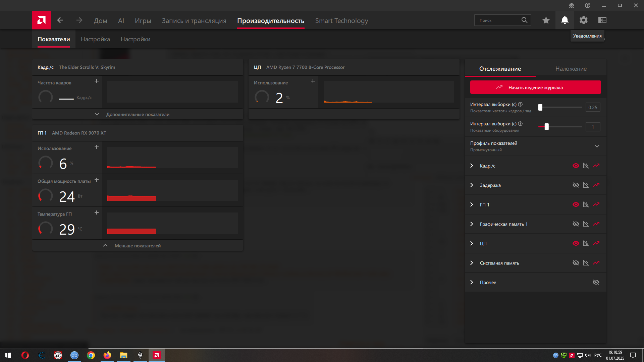Screen dimensions: 644x362
Task: Toggle graph icon for Графическая память 1
Action: [x=586, y=224]
